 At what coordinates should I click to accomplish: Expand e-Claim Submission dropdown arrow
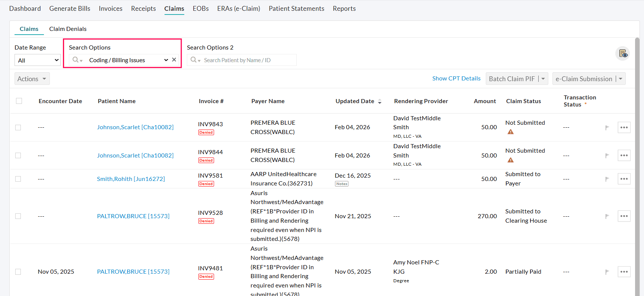pos(621,79)
